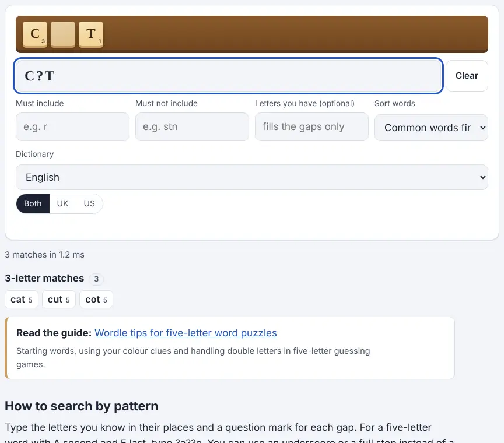Screen dimensions: 504x443
Task: Select the UK spelling option
Action: (62, 203)
